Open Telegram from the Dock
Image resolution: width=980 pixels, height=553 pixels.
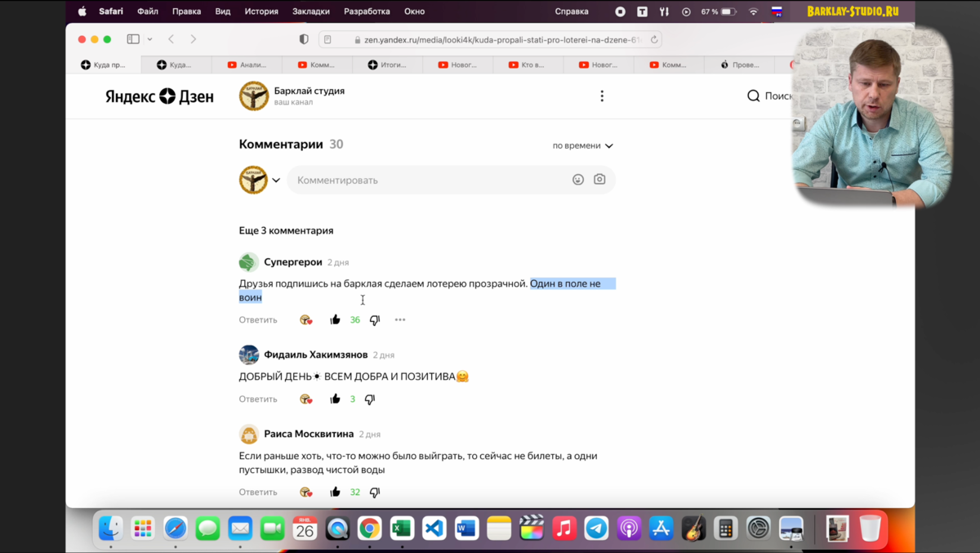(596, 528)
